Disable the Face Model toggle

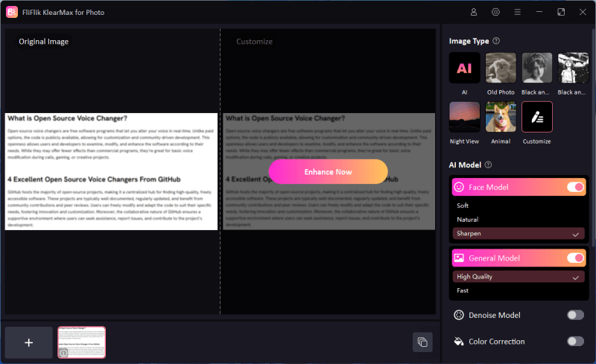point(575,187)
